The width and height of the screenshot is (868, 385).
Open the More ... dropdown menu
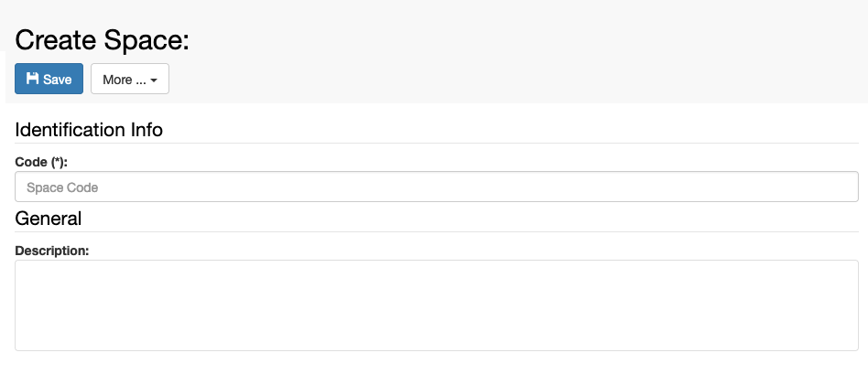click(129, 79)
